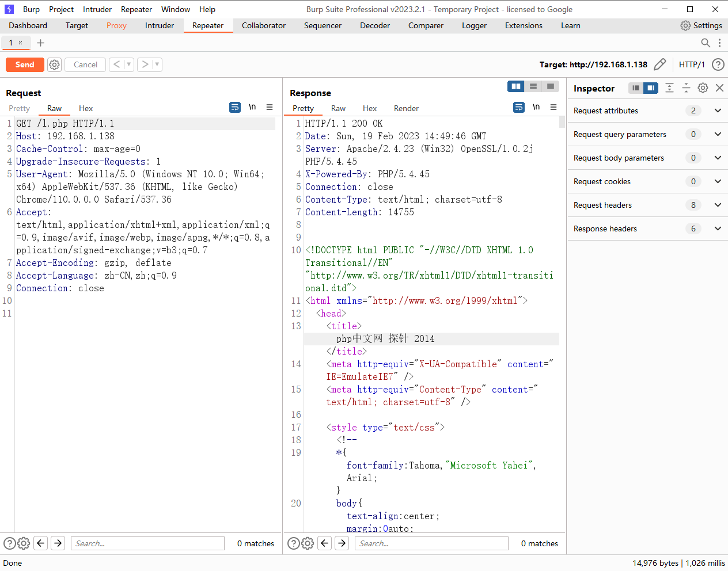This screenshot has width=728, height=571.
Task: Toggle Request non-printable characters \n
Action: (x=252, y=107)
